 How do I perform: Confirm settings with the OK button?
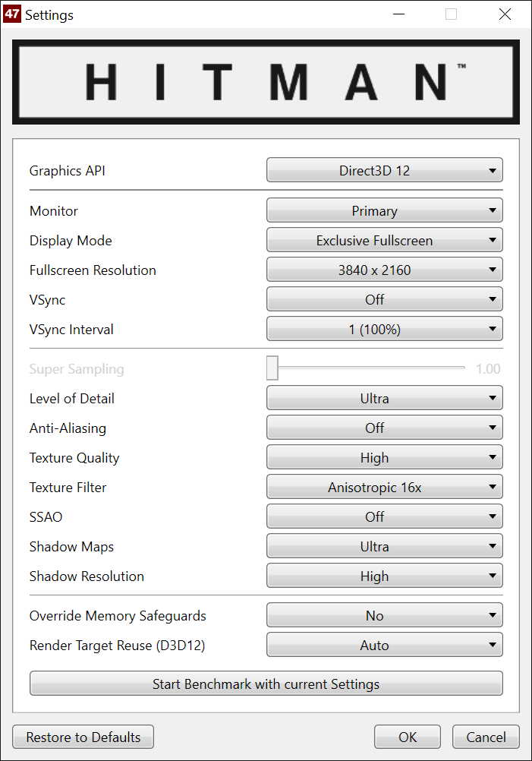point(408,737)
